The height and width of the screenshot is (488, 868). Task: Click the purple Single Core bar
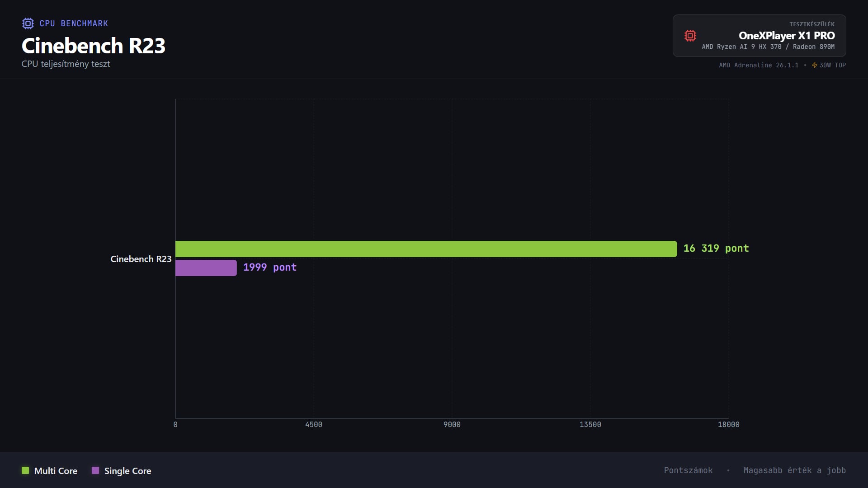(206, 268)
